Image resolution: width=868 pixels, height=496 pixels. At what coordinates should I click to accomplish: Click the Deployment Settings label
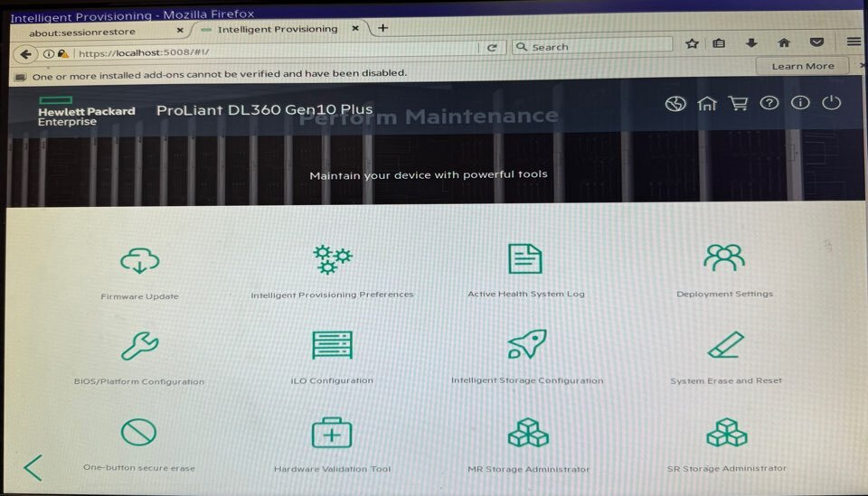point(724,294)
